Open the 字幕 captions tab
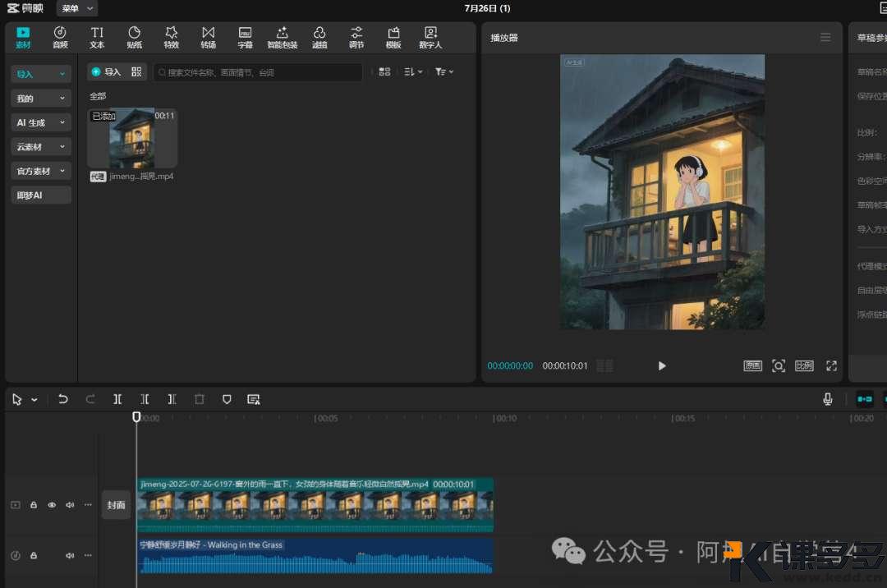 (x=245, y=37)
